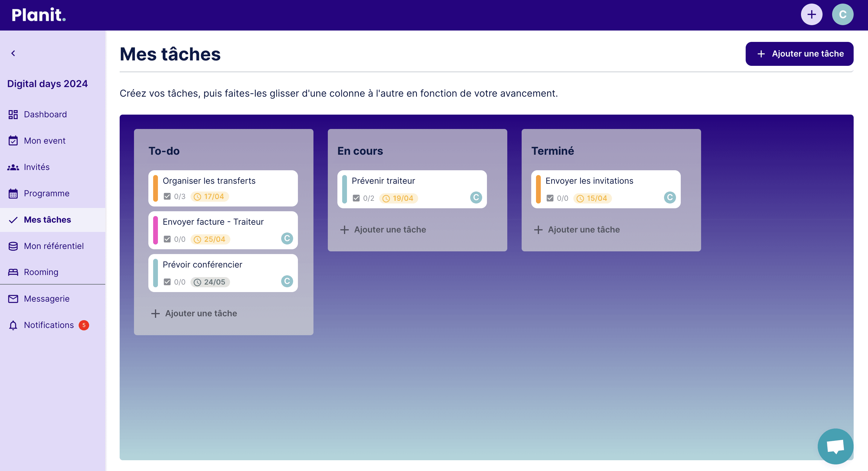Click the Mon event calendar icon
The height and width of the screenshot is (471, 868).
(13, 141)
